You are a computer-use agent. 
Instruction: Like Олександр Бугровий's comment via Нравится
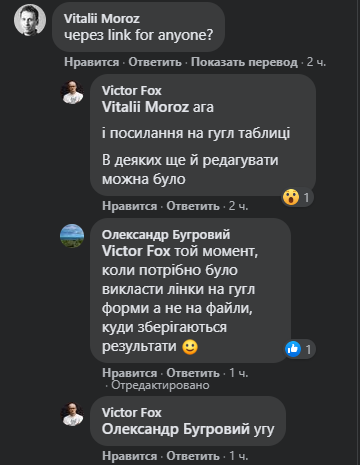click(130, 373)
